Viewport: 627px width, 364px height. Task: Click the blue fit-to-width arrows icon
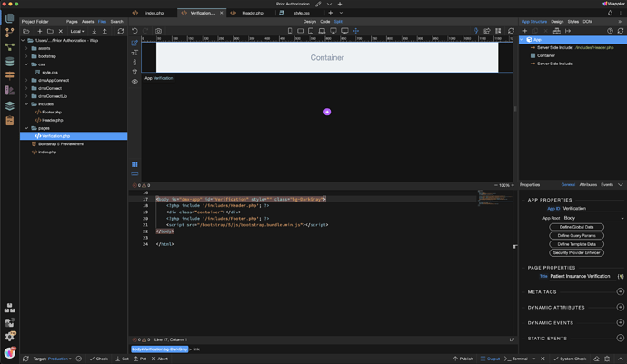(355, 31)
